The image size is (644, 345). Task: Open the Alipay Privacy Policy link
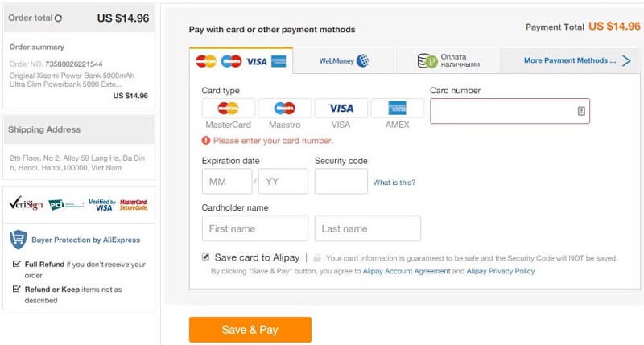pyautogui.click(x=500, y=272)
